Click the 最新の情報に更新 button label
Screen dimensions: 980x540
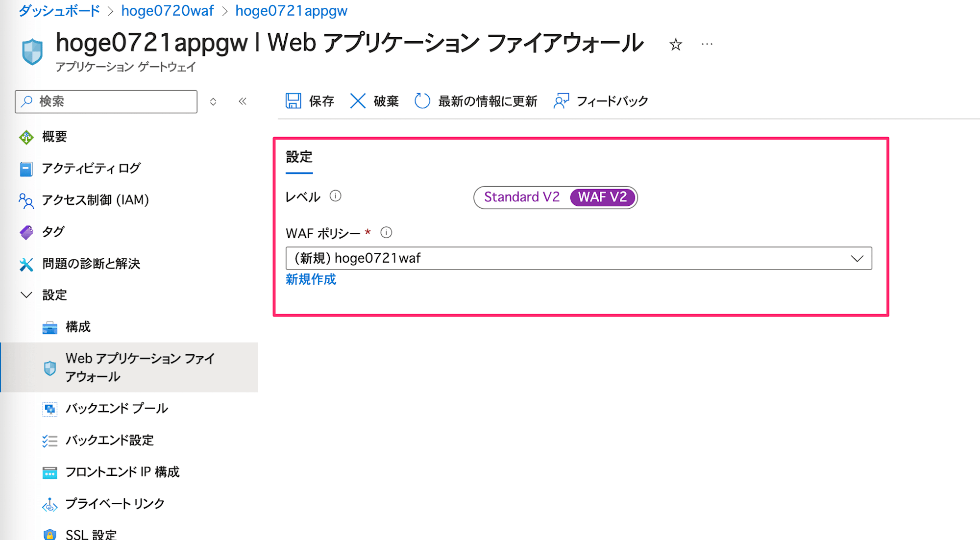(488, 101)
